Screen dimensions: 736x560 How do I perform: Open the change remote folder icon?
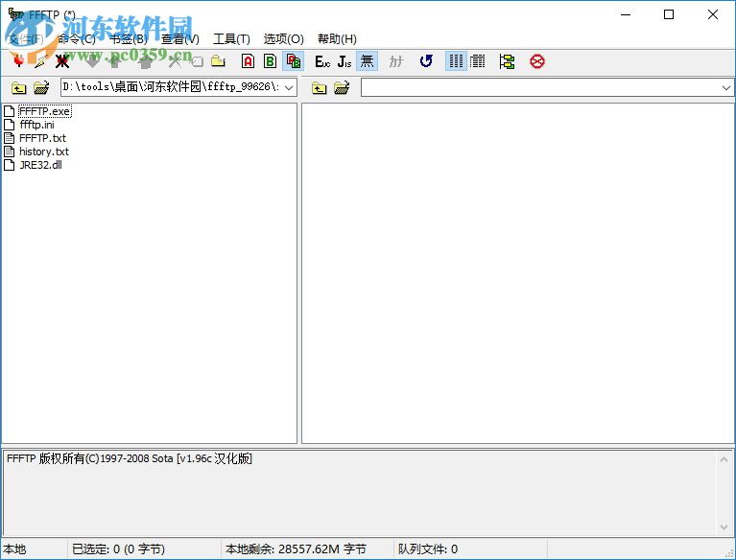coord(342,87)
